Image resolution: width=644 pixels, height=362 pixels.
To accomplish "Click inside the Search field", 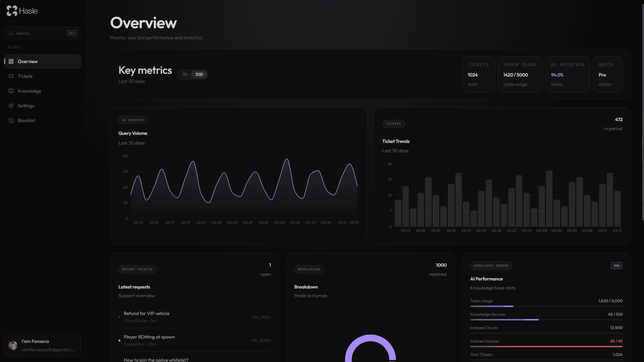I will click(37, 33).
